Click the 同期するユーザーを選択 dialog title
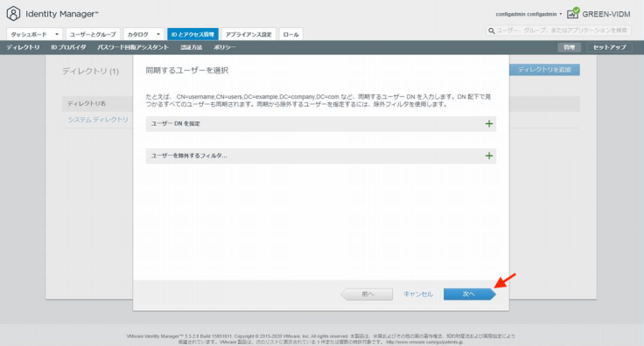 pos(187,70)
